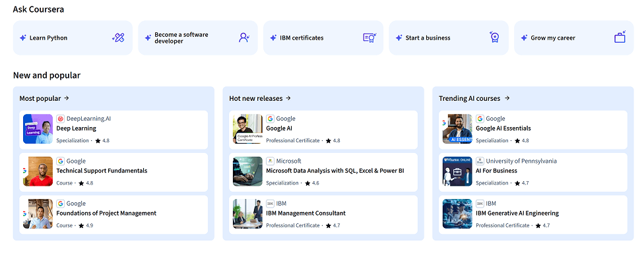Click Google logo on Technical Support Fundamentals
This screenshot has height=253, width=644.
(x=61, y=161)
